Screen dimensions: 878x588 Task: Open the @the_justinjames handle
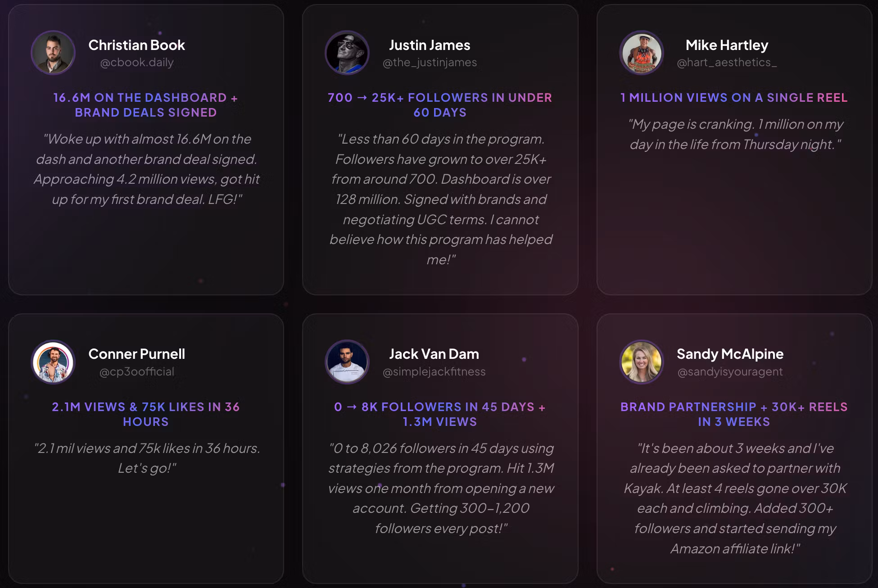430,63
